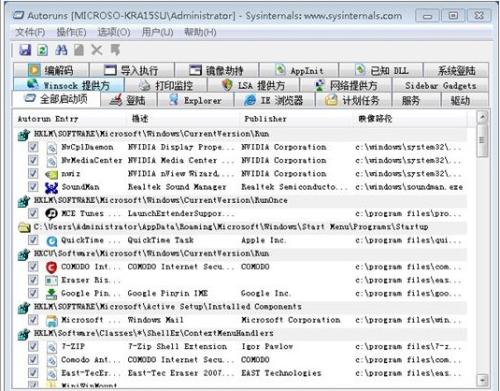The width and height of the screenshot is (500, 391).
Task: Switch to the Winsock 提供方 tab
Action: pyautogui.click(x=69, y=85)
